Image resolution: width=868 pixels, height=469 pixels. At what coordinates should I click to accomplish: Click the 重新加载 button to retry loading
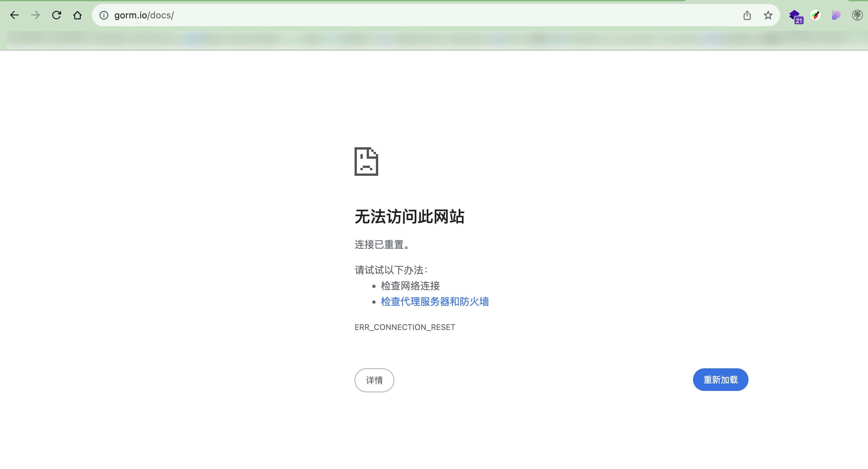pyautogui.click(x=720, y=379)
